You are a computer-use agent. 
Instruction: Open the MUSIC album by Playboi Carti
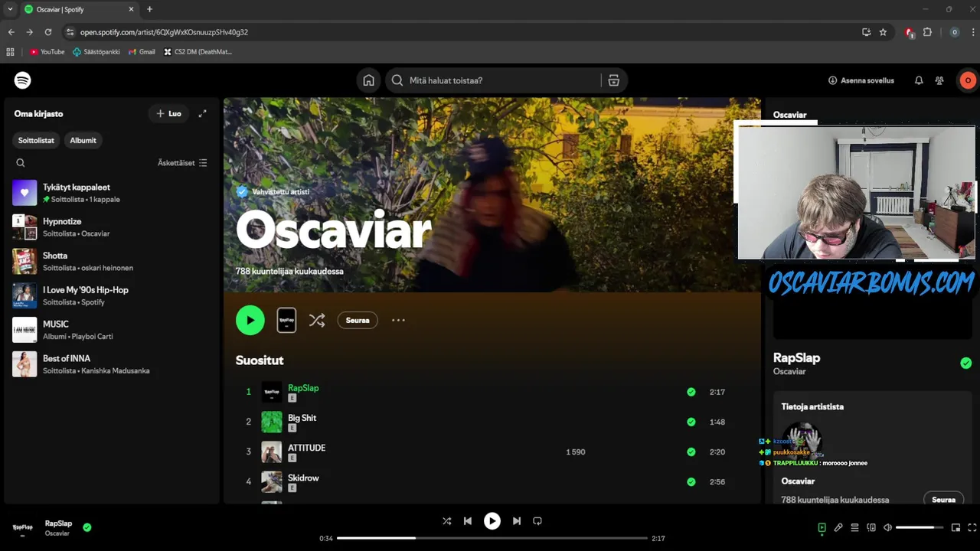coord(111,330)
